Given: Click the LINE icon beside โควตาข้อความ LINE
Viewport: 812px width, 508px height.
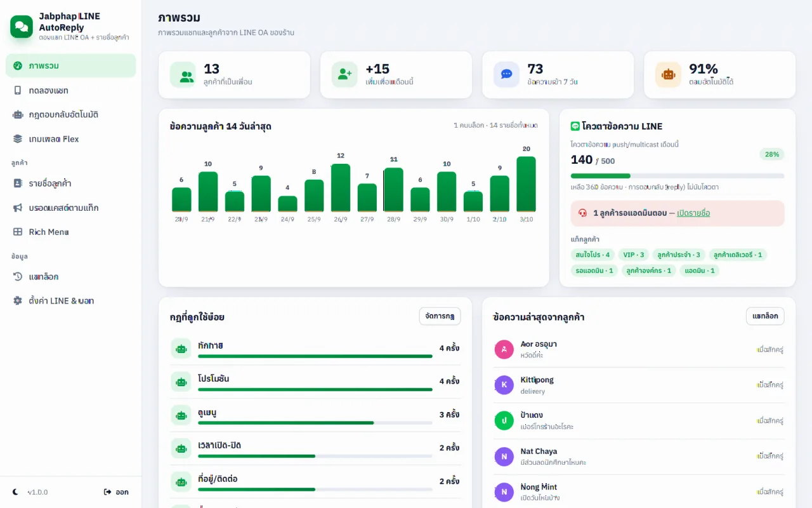Looking at the screenshot, I should [x=575, y=126].
